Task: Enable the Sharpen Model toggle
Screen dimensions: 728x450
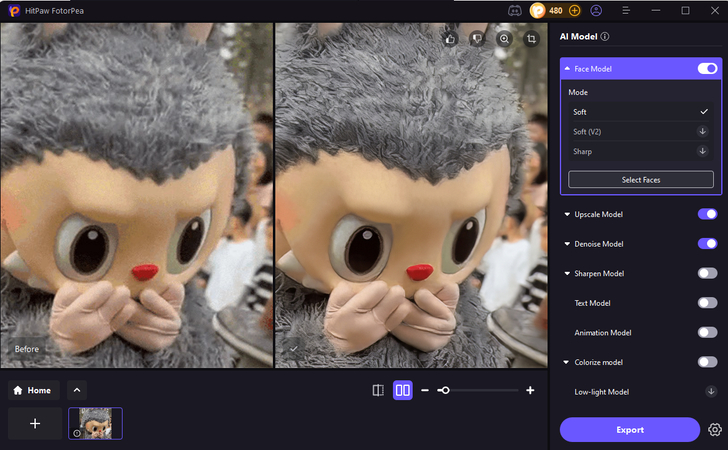Action: pos(707,274)
